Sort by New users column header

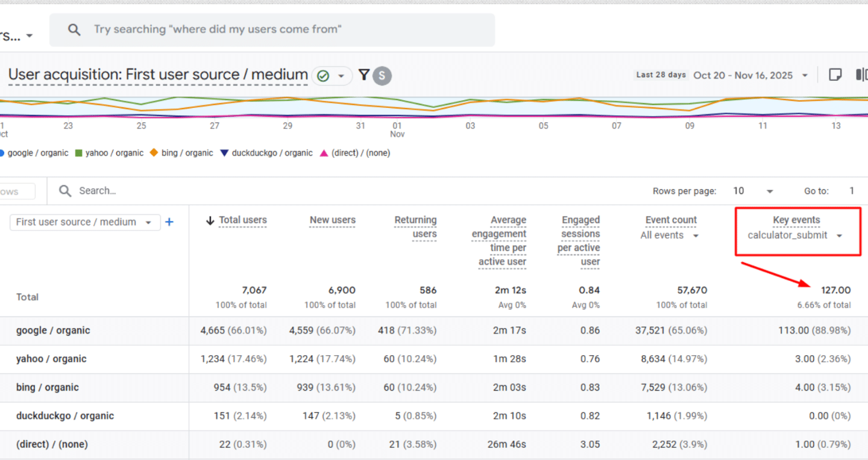333,220
